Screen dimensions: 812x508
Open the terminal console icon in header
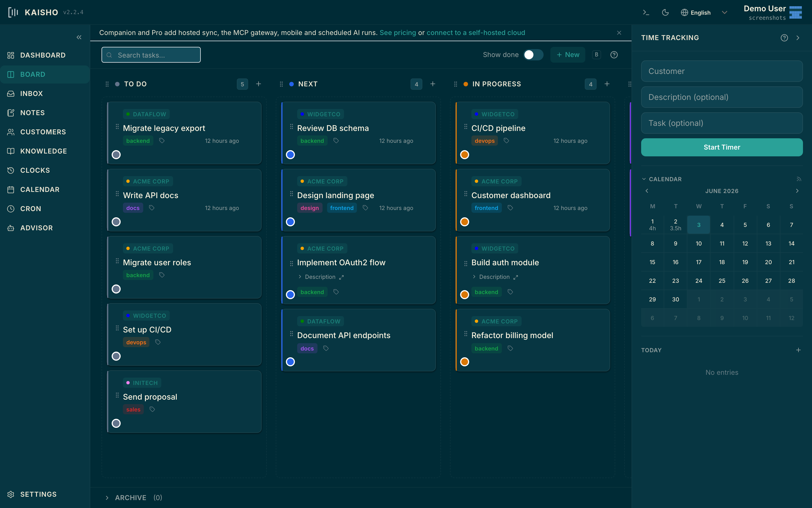tap(646, 12)
